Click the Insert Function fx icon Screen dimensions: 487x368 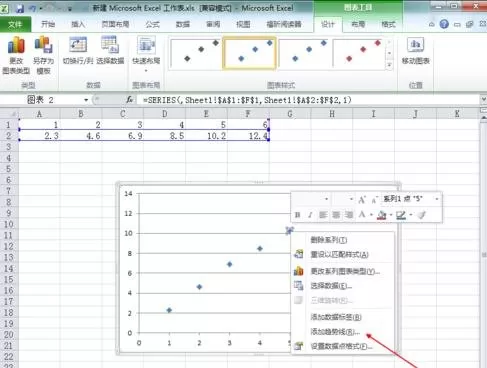[130, 100]
